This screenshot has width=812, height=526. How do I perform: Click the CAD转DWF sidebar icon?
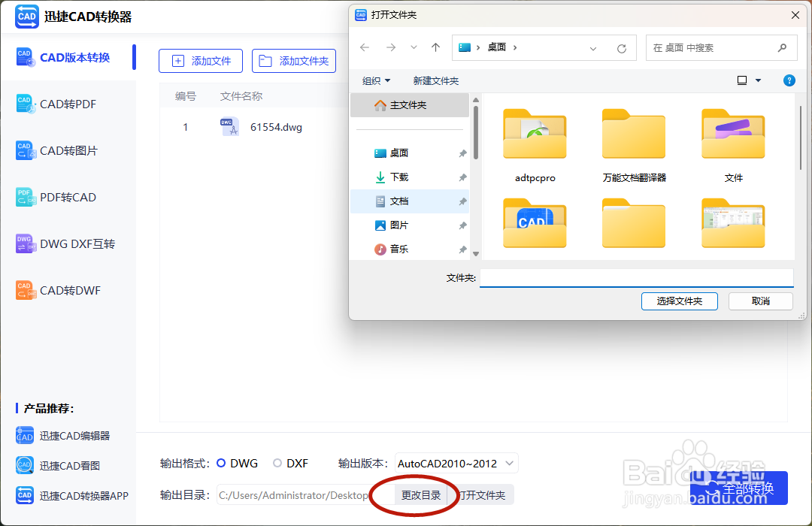25,291
